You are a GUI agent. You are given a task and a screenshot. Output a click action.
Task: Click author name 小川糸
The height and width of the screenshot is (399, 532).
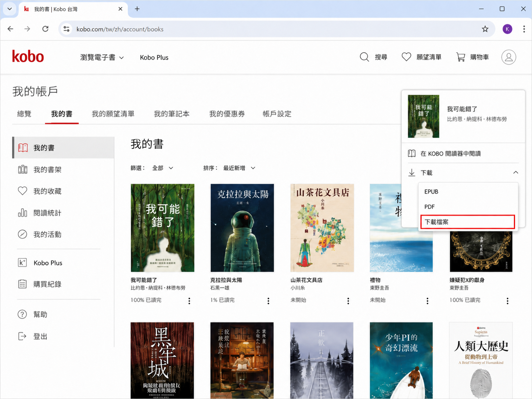(298, 288)
